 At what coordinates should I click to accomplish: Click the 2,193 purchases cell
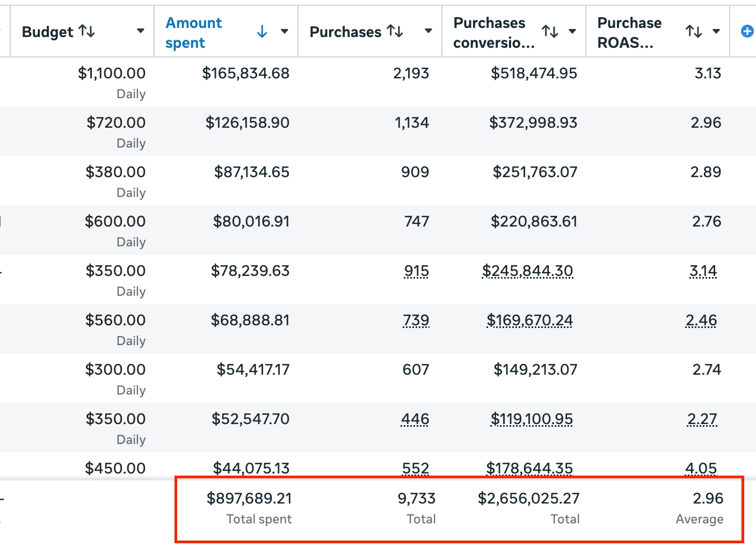click(411, 74)
